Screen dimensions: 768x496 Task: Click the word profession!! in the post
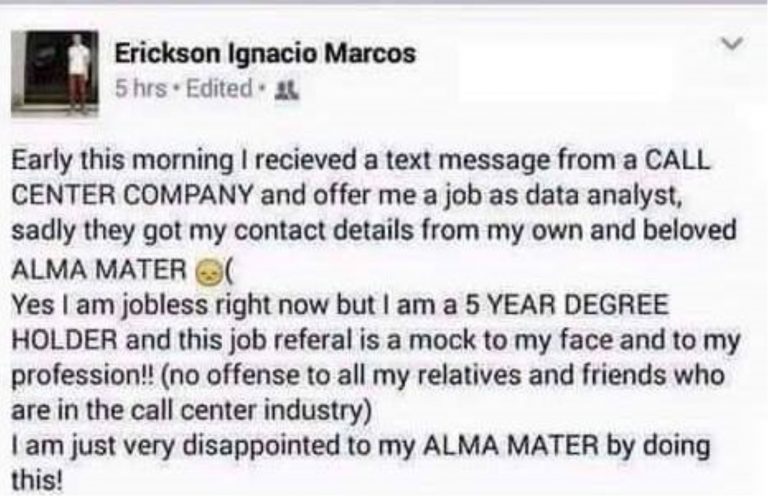tap(82, 376)
